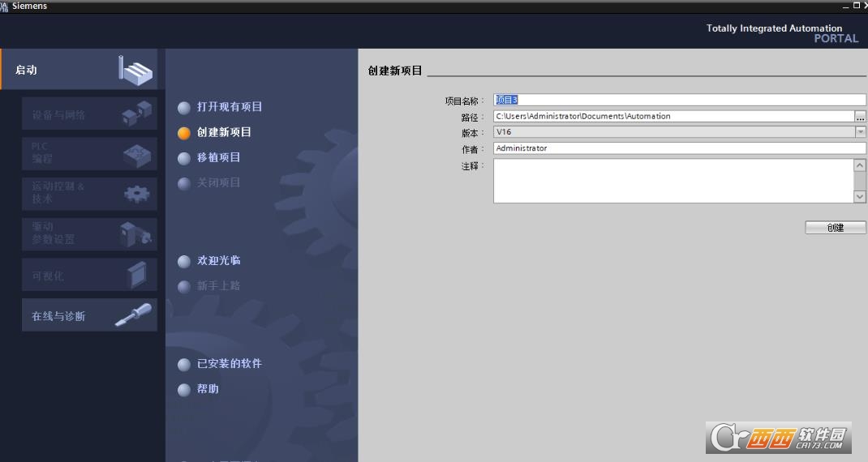Select the 帮助 bullet
This screenshot has height=462, width=868.
[184, 390]
